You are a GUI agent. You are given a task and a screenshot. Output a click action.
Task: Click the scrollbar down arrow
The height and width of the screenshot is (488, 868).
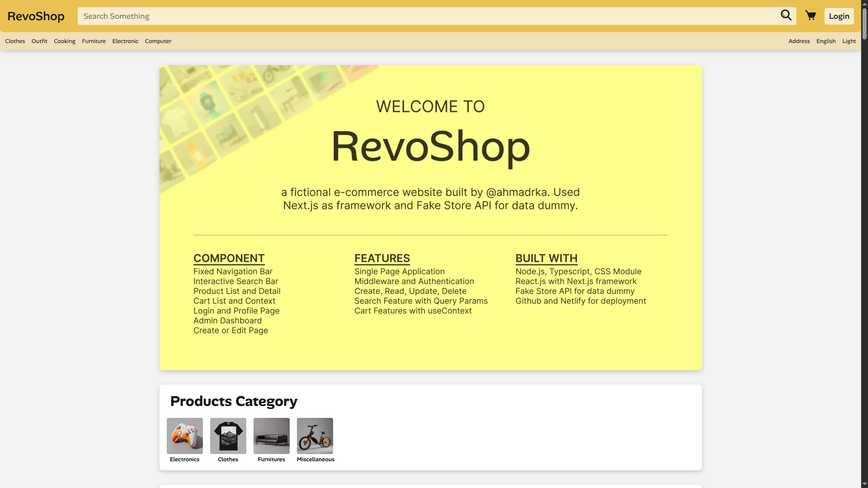[864, 484]
